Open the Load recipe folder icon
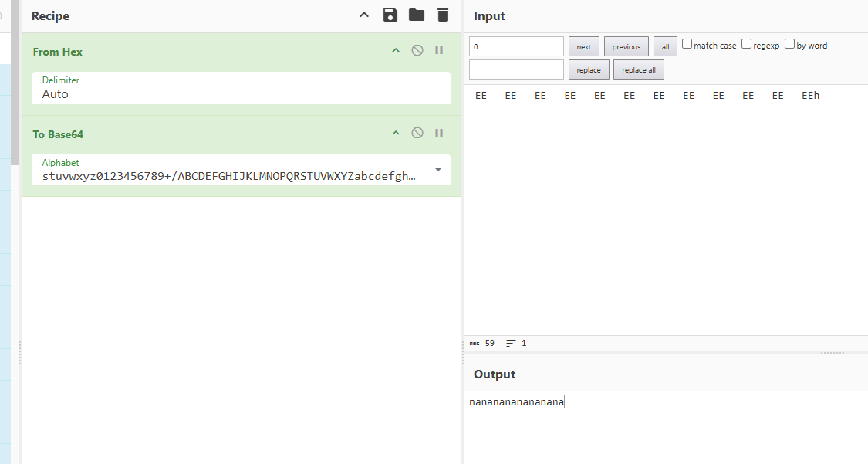Viewport: 868px width, 464px height. pyautogui.click(x=417, y=15)
